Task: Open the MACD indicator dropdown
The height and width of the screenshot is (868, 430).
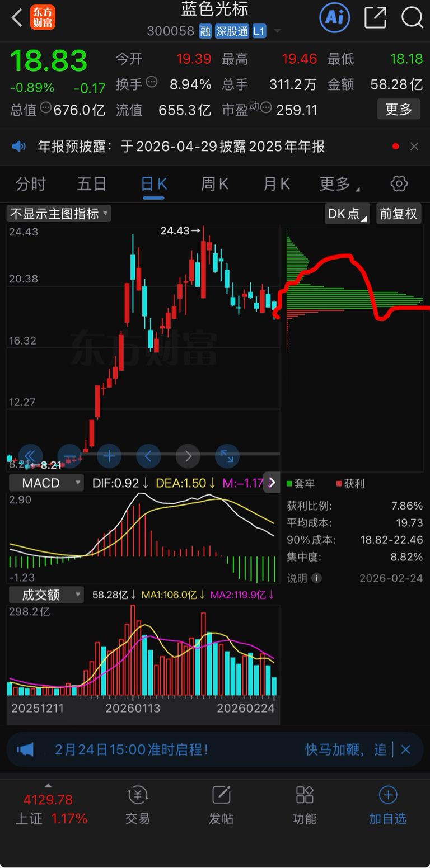Action: pos(46,483)
